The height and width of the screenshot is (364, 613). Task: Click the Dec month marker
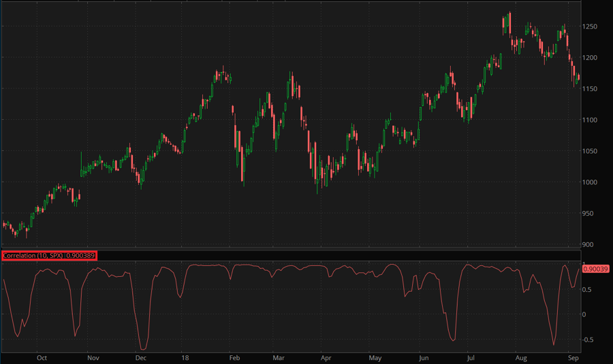[141, 357]
